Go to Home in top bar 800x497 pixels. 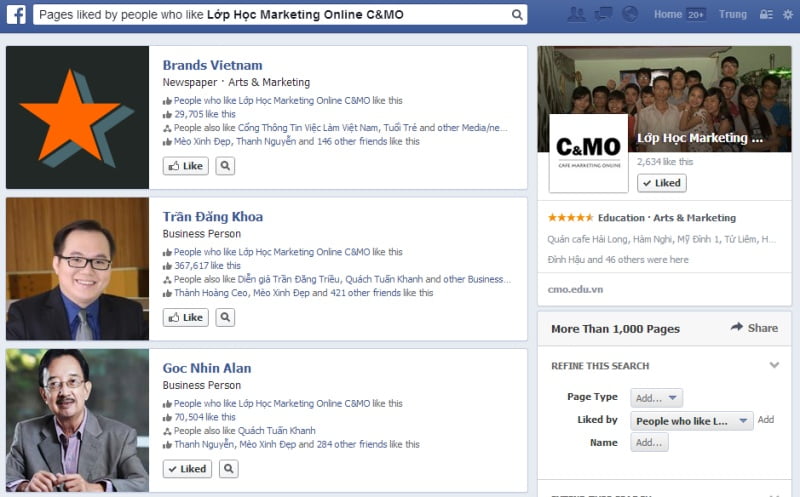click(667, 15)
